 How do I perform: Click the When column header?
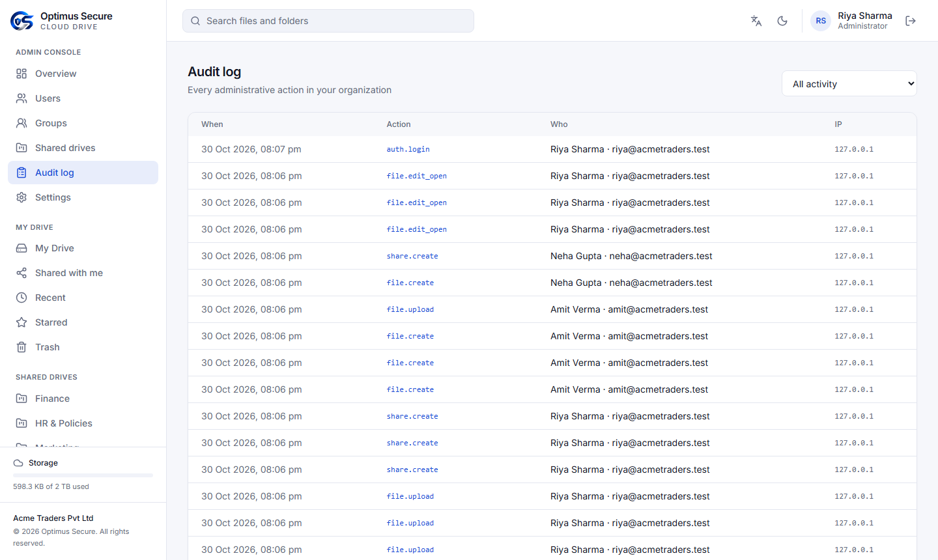tap(212, 124)
